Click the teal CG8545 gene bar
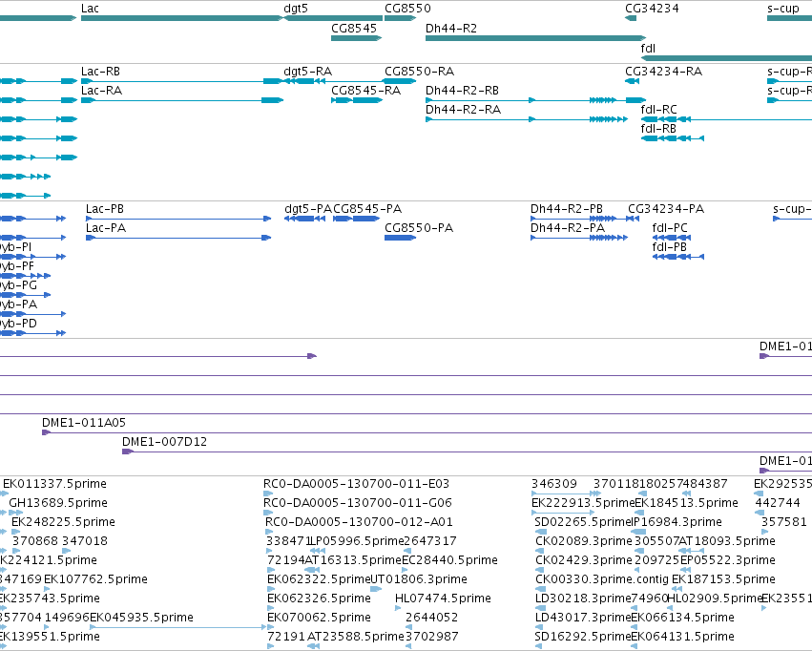812x651 pixels. [x=356, y=38]
